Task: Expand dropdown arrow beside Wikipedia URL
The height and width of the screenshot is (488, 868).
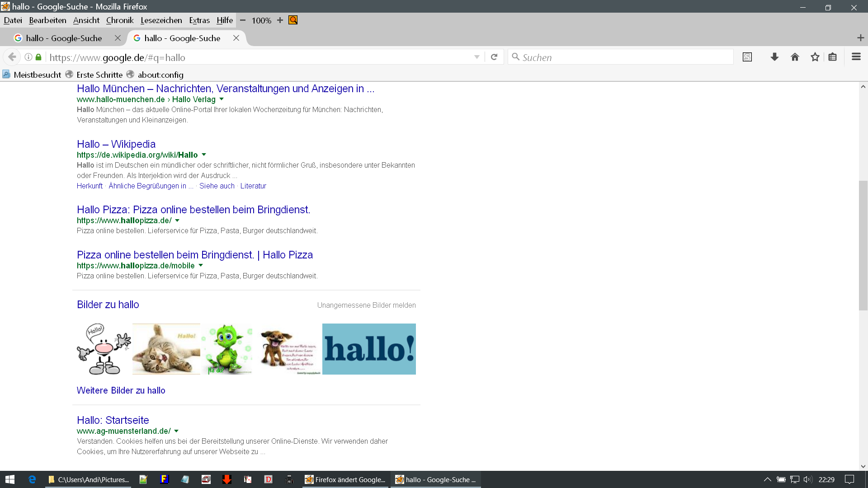Action: [204, 155]
